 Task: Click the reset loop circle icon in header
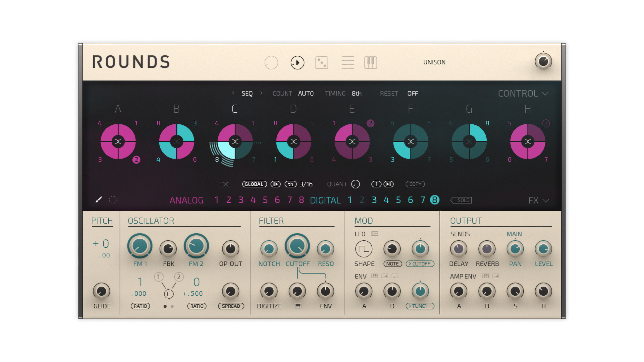271,63
